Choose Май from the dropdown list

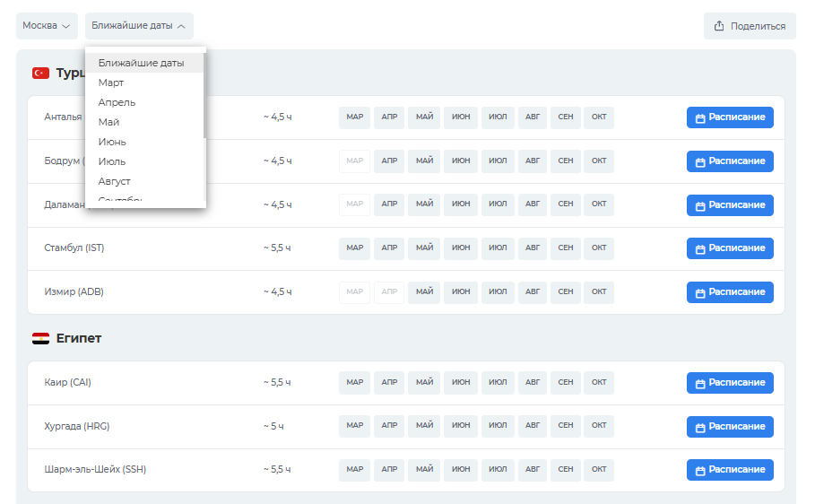144,122
